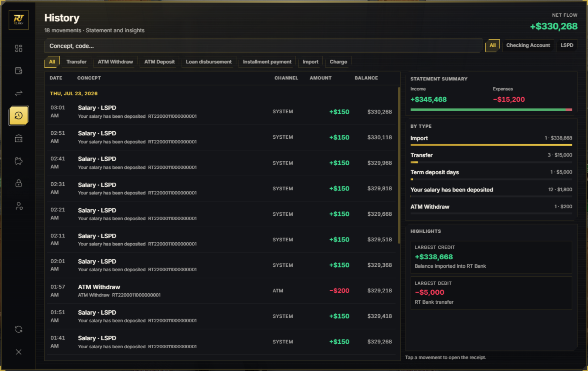Click the movements list scrollbar
Image resolution: width=588 pixels, height=371 pixels.
(399, 165)
